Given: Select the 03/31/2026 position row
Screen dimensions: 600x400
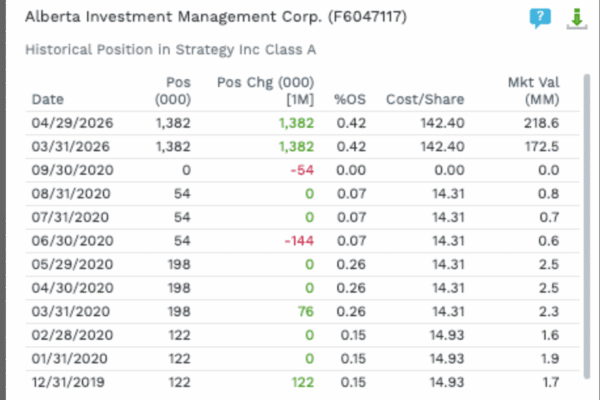Looking at the screenshot, I should pos(302,147).
